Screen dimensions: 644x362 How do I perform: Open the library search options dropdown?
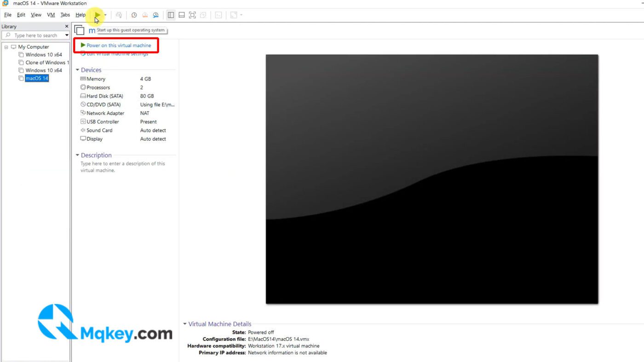tap(67, 35)
